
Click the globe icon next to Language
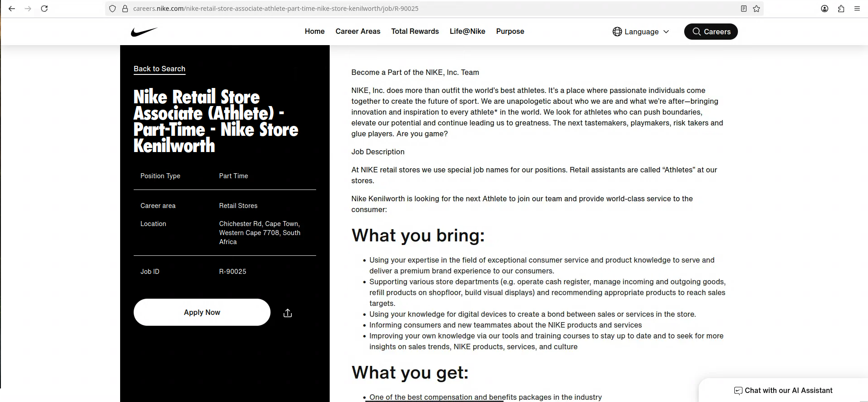(617, 32)
